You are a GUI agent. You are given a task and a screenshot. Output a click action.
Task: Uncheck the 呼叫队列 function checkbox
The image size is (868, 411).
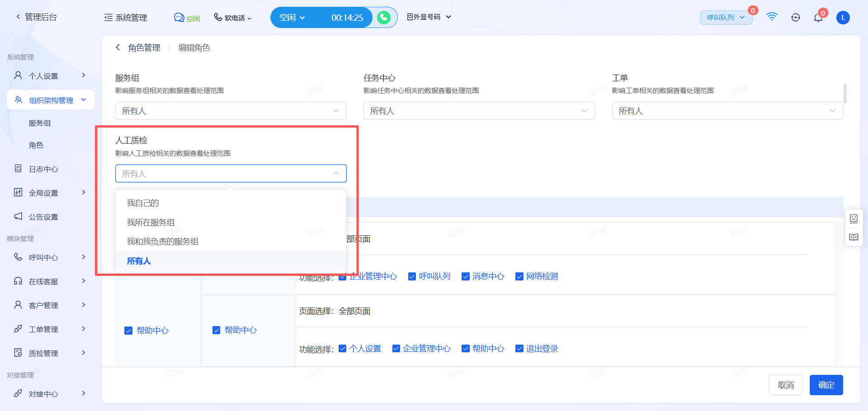(412, 276)
